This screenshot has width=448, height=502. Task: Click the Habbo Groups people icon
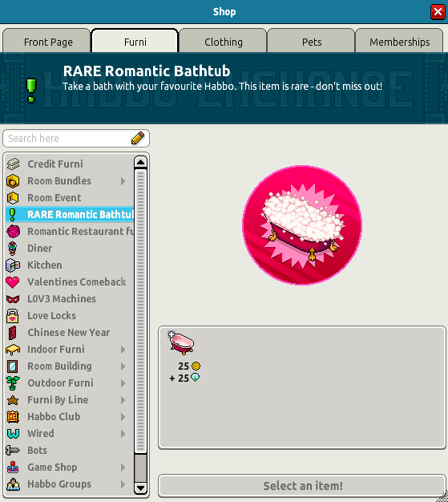click(x=13, y=484)
